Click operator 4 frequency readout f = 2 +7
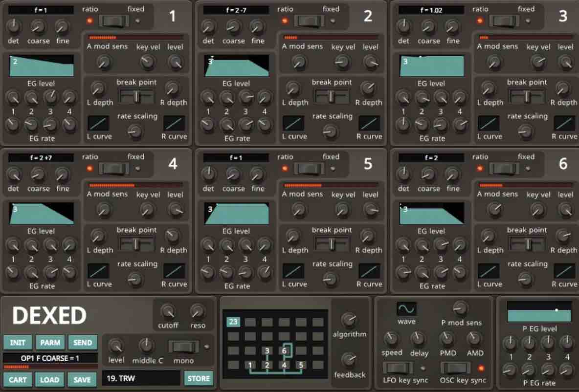 pyautogui.click(x=41, y=157)
